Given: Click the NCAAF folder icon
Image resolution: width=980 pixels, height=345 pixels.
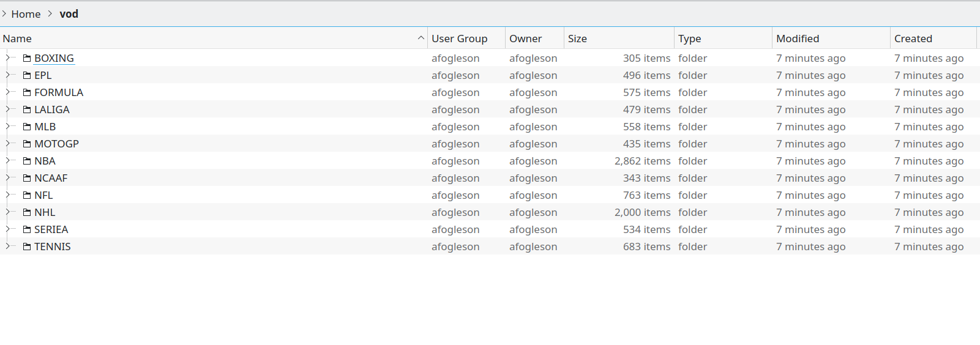Looking at the screenshot, I should (x=27, y=178).
